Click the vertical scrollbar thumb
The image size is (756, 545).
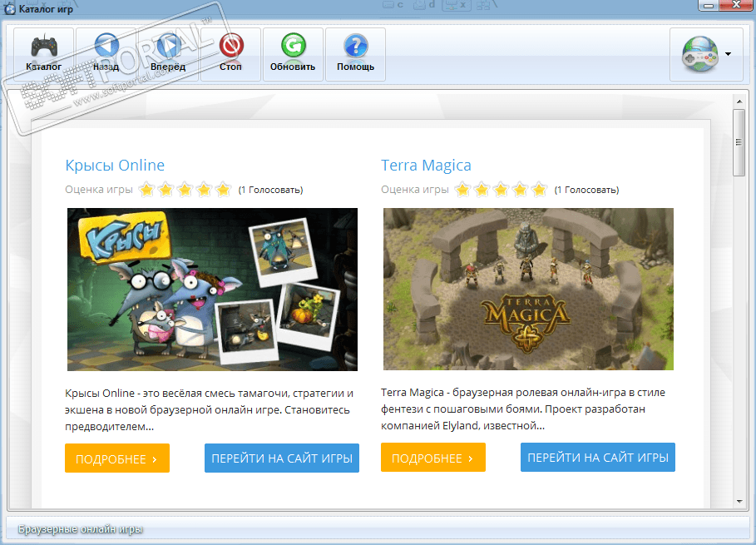(739, 143)
